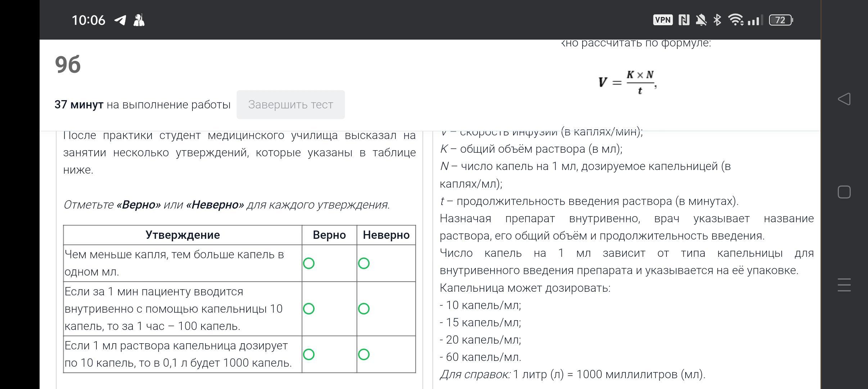Tap the Wi-Fi signal icon
The width and height of the screenshot is (868, 389).
coord(736,20)
